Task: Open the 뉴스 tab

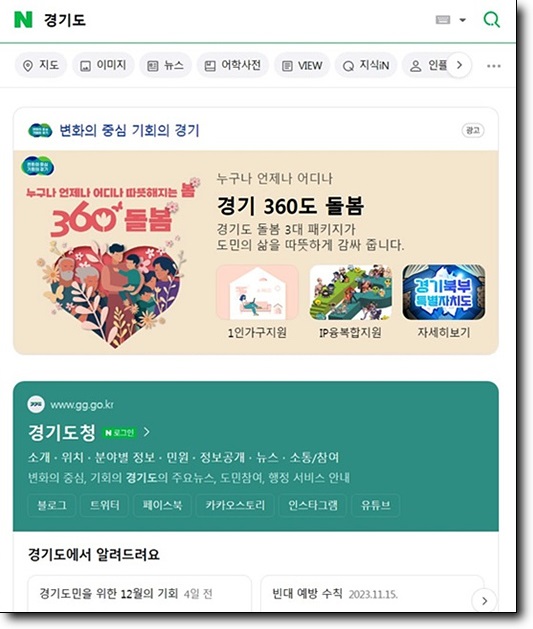Action: click(166, 65)
